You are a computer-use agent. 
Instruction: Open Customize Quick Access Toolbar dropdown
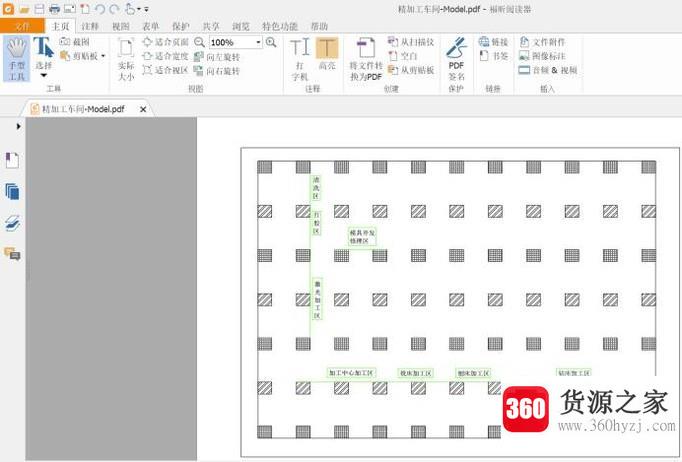pyautogui.click(x=147, y=9)
